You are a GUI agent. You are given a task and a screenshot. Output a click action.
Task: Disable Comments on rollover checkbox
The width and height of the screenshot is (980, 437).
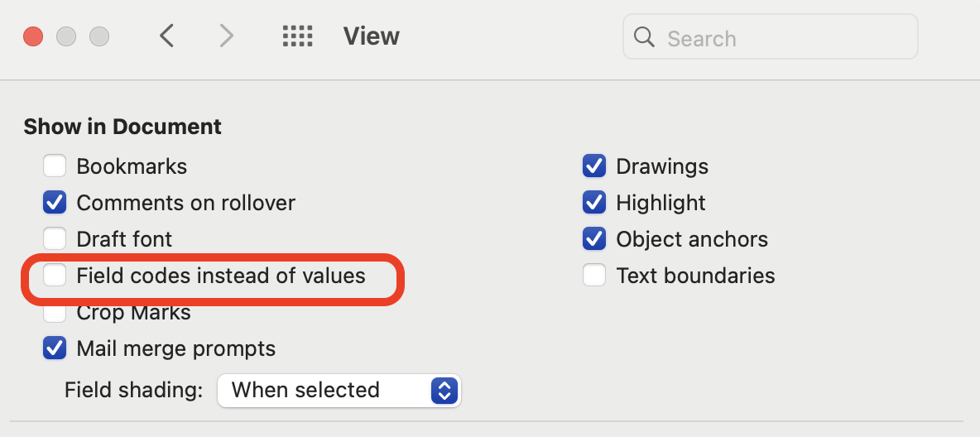55,203
